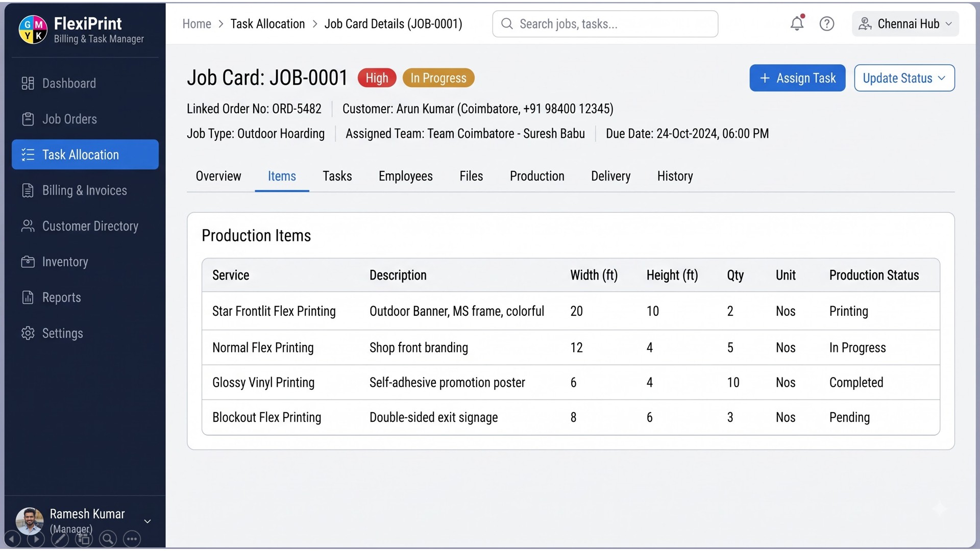Open notifications bell icon
This screenshot has height=551, width=980.
coord(797,23)
